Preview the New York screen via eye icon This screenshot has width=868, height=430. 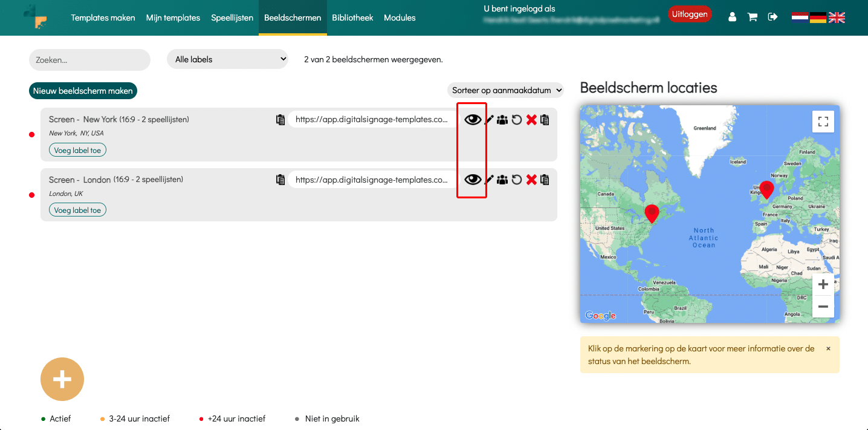pyautogui.click(x=473, y=120)
